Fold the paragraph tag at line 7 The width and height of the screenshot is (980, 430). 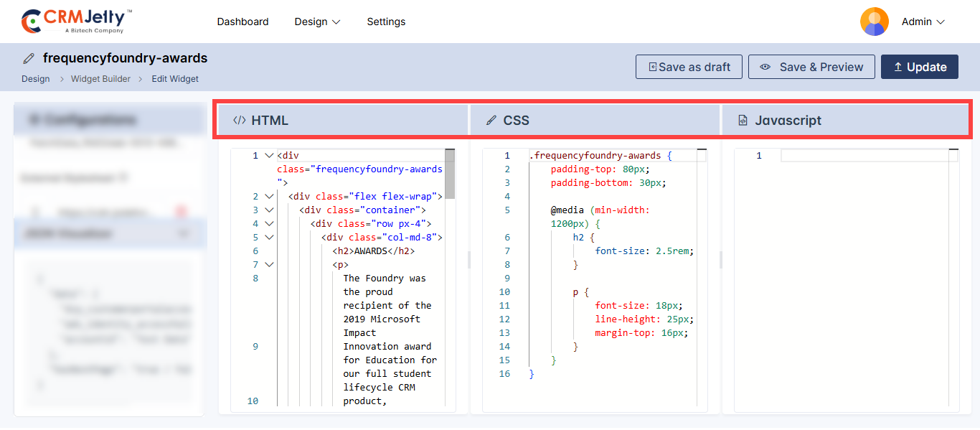[269, 264]
